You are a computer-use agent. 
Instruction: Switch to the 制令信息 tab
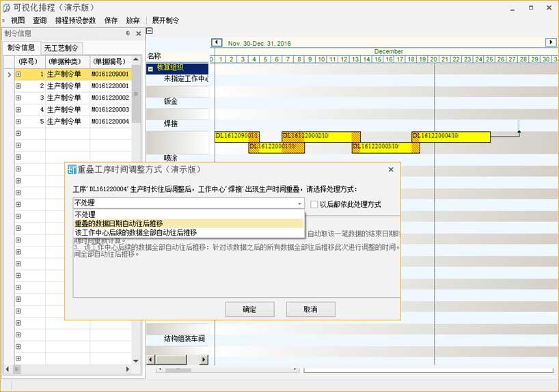tap(21, 47)
